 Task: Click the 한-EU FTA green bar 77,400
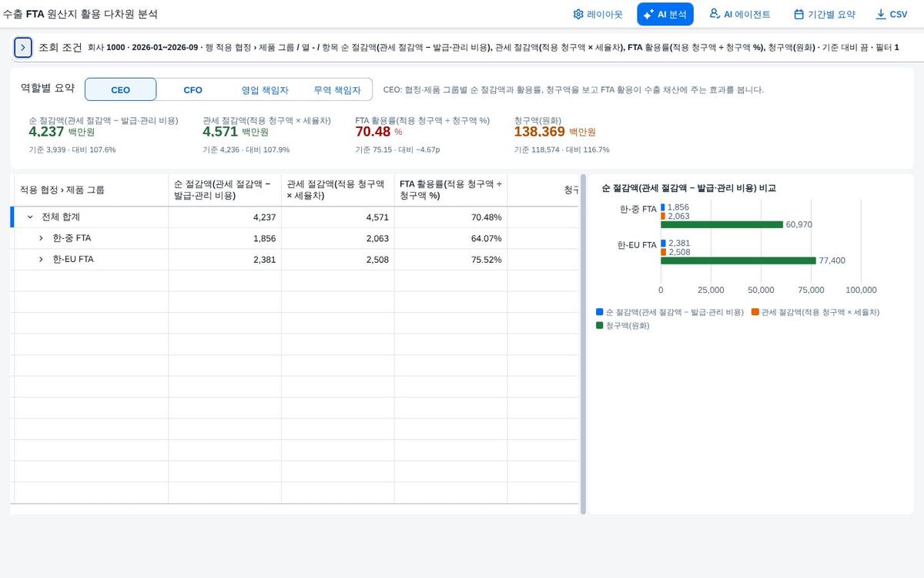tap(738, 260)
